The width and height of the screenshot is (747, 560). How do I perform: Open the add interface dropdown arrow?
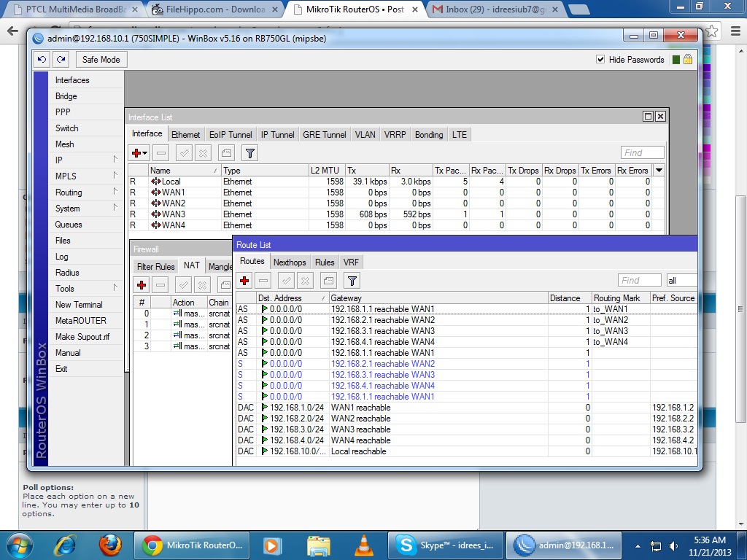(x=145, y=153)
